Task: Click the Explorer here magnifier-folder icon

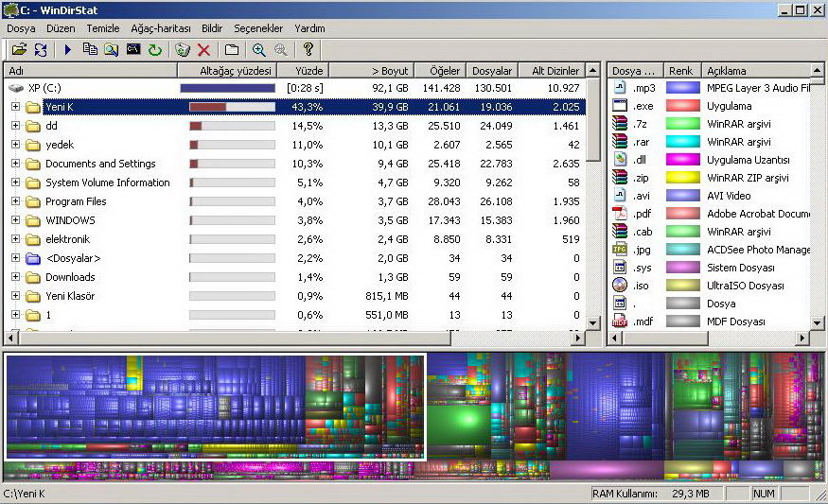Action: pyautogui.click(x=111, y=49)
